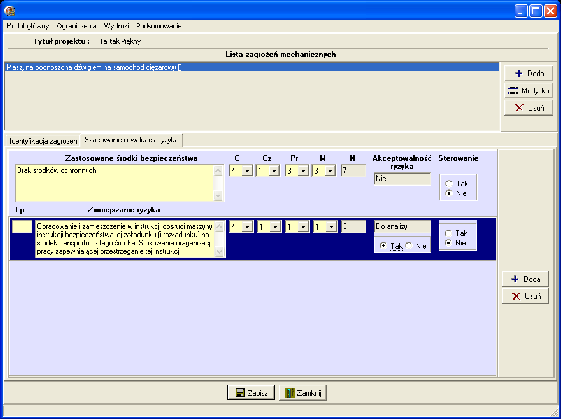Click the floppy disk Zapisz icon
This screenshot has height=419, width=561.
click(240, 393)
